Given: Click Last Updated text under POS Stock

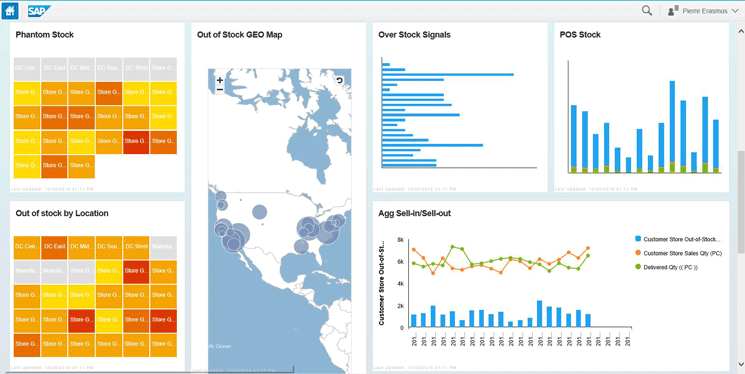Looking at the screenshot, I should click(x=597, y=189).
